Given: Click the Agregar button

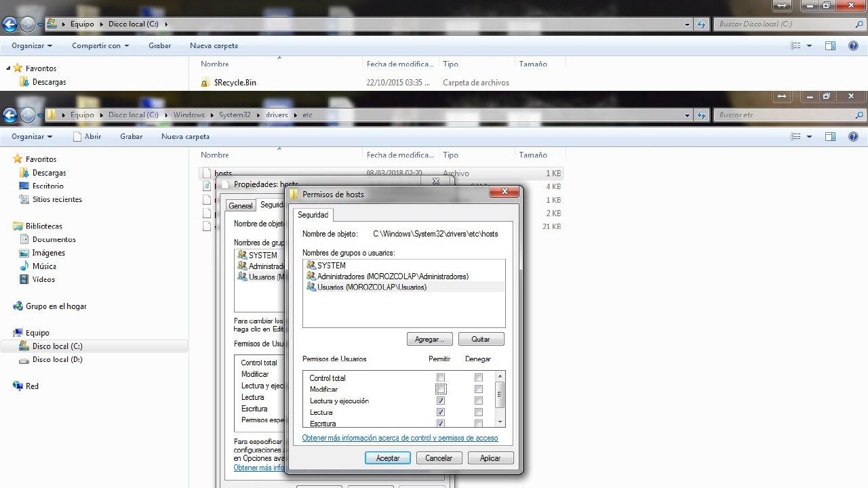Looking at the screenshot, I should coord(430,339).
